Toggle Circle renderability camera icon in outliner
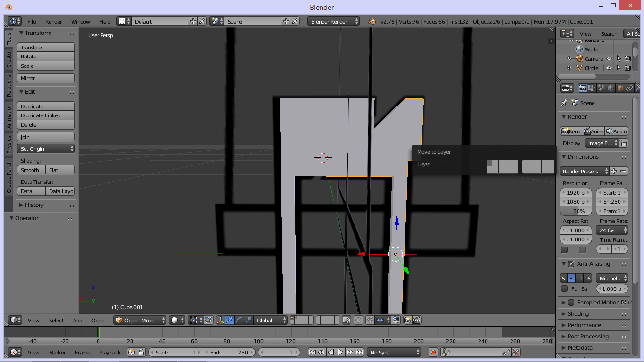Image resolution: width=644 pixels, height=362 pixels. (627, 68)
